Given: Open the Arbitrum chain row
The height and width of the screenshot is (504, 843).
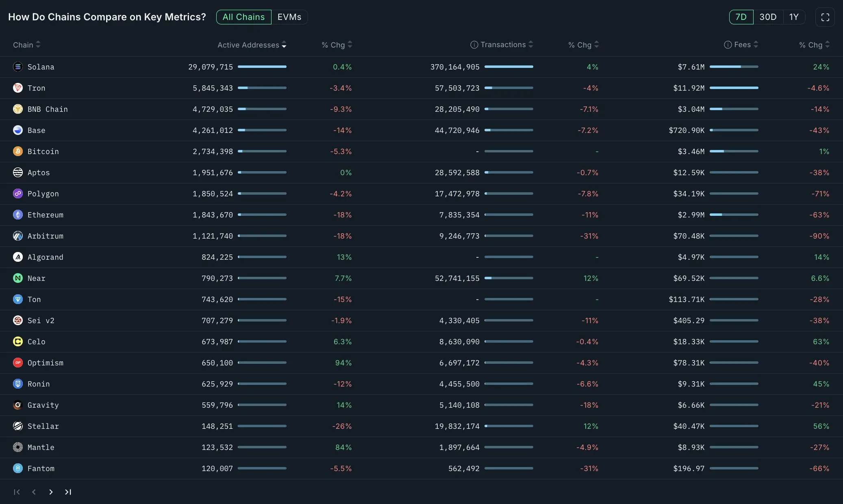Looking at the screenshot, I should point(45,236).
